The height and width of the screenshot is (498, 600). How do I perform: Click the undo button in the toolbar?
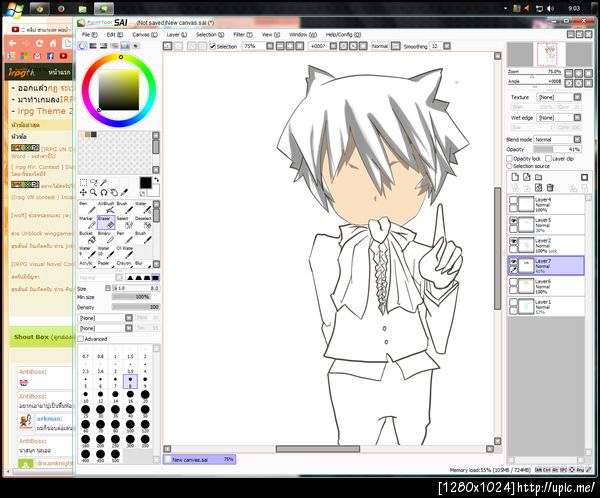pos(167,46)
